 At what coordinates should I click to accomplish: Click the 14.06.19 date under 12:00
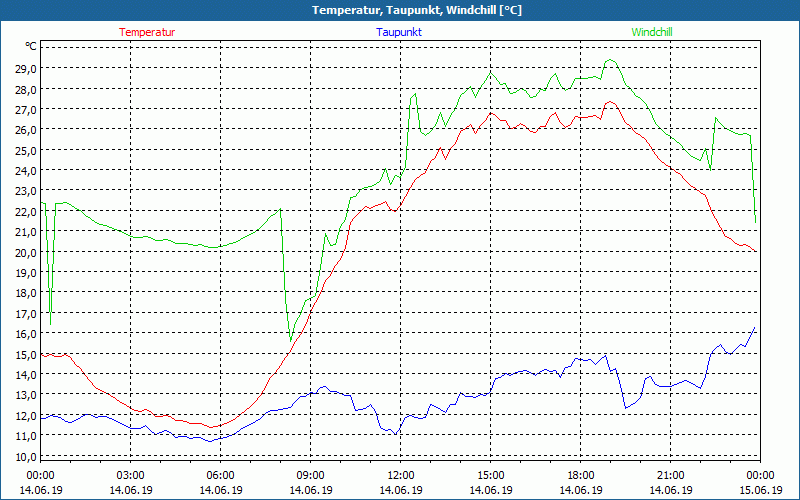401,490
